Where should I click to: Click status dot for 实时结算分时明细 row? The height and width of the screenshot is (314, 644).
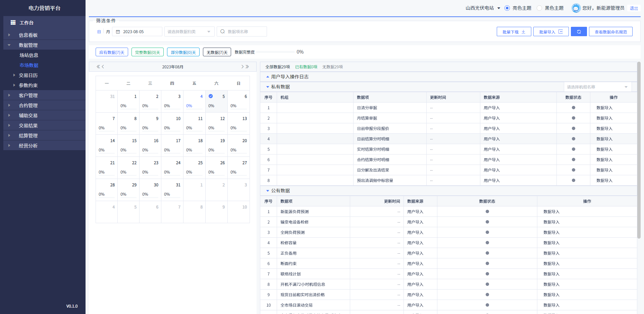[x=574, y=149]
